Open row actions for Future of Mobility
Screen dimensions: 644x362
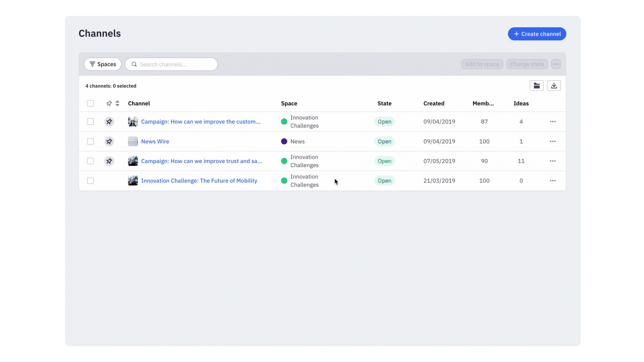[x=552, y=181]
